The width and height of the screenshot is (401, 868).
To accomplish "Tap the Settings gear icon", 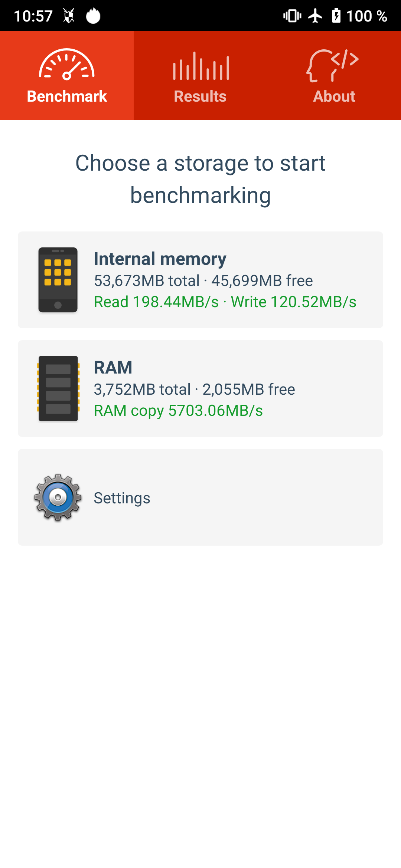I will (58, 497).
